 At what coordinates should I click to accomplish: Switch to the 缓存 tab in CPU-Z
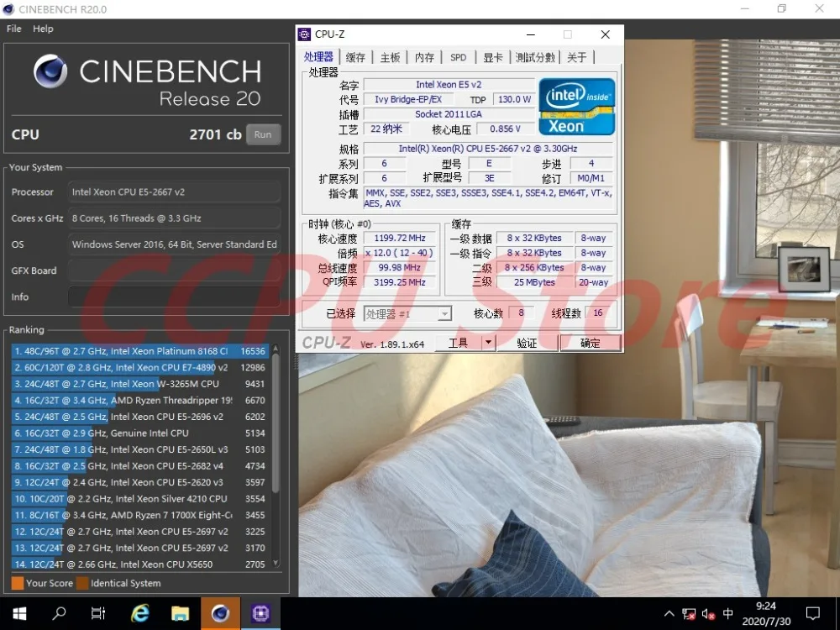click(x=355, y=57)
